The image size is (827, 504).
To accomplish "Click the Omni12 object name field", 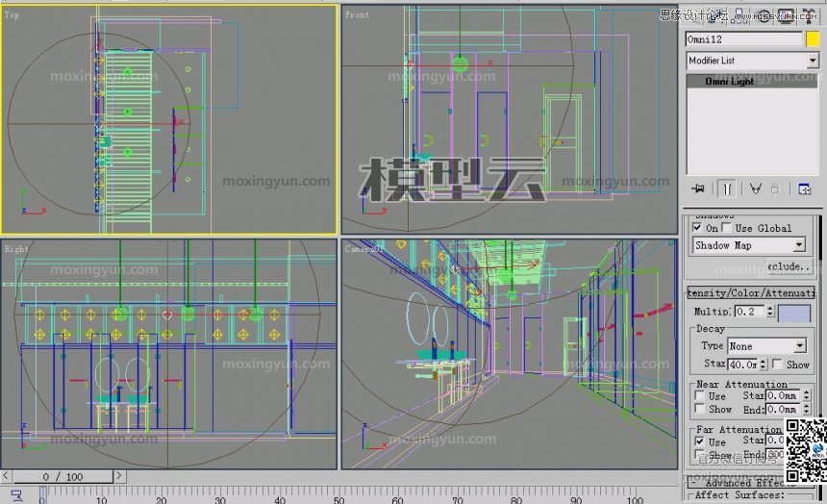I will (x=743, y=39).
